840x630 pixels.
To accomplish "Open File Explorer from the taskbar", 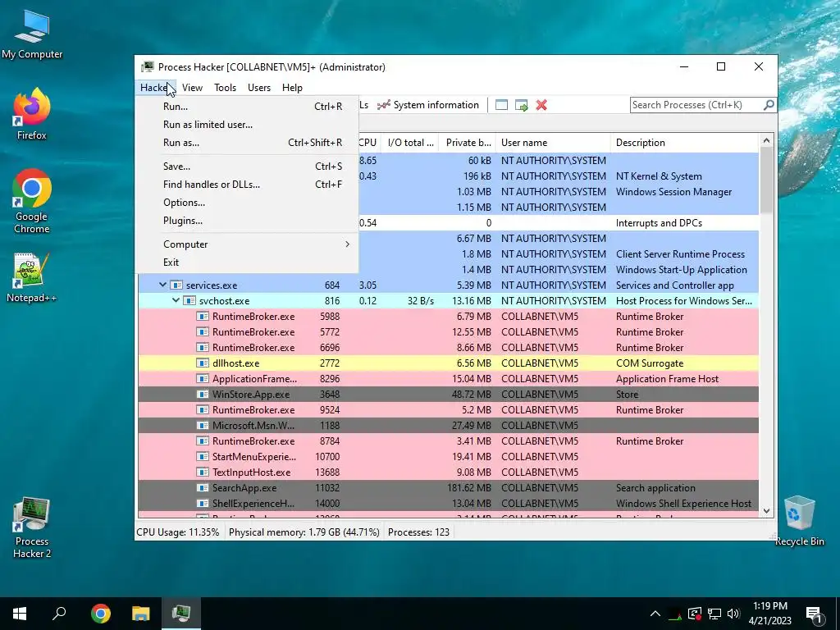I will pos(141,614).
